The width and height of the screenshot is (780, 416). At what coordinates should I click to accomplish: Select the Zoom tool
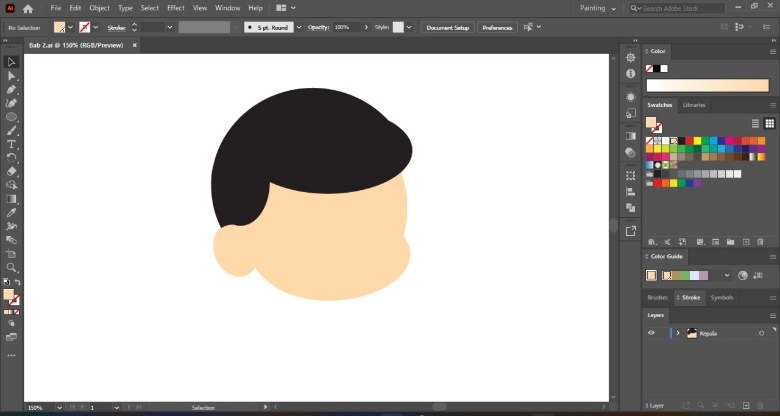11,268
